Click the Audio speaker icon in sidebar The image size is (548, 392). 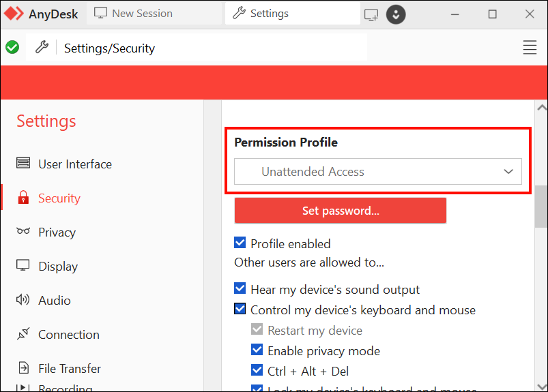[23, 300]
